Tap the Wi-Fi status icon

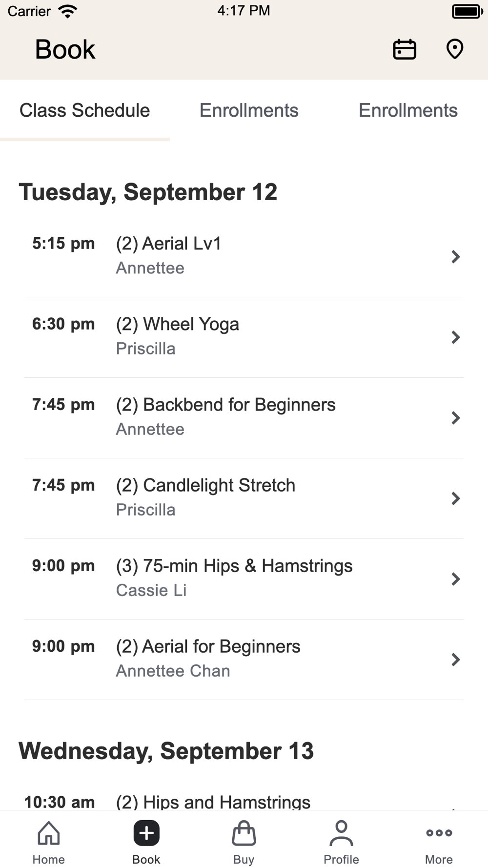(x=67, y=11)
